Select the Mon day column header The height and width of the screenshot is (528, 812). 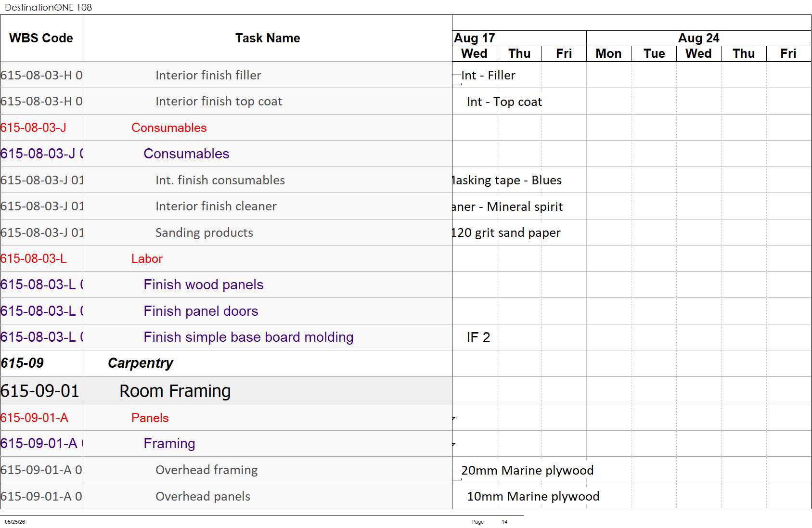coord(608,53)
